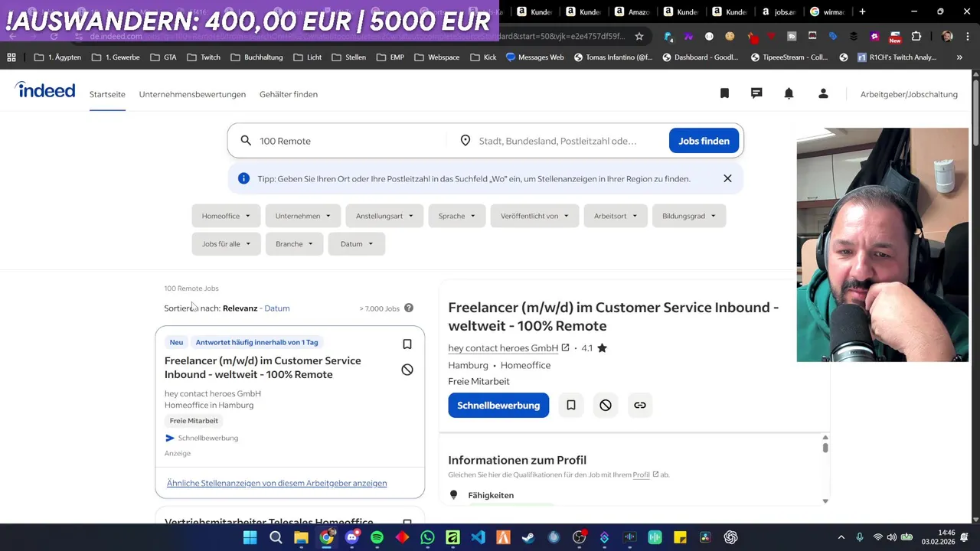Expand the Datum filter dropdown
980x551 pixels.
tap(357, 243)
